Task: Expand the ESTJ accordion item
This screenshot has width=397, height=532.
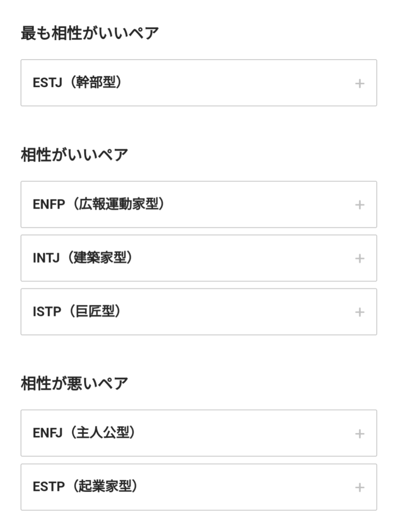Action: [198, 83]
